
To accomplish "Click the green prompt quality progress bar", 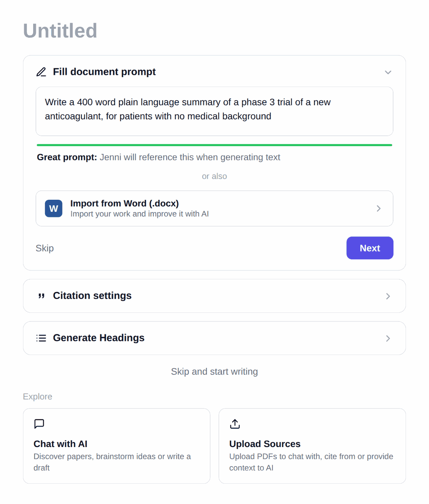I will tap(214, 145).
